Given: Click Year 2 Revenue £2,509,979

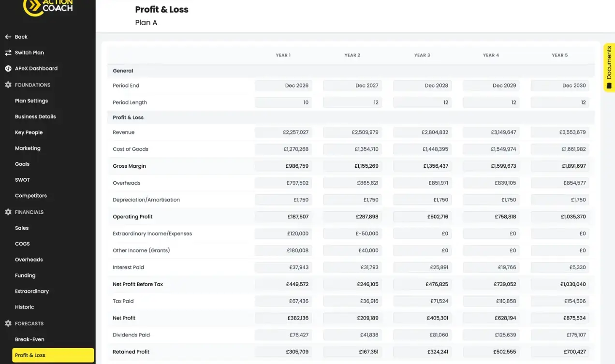Looking at the screenshot, I should [x=352, y=132].
